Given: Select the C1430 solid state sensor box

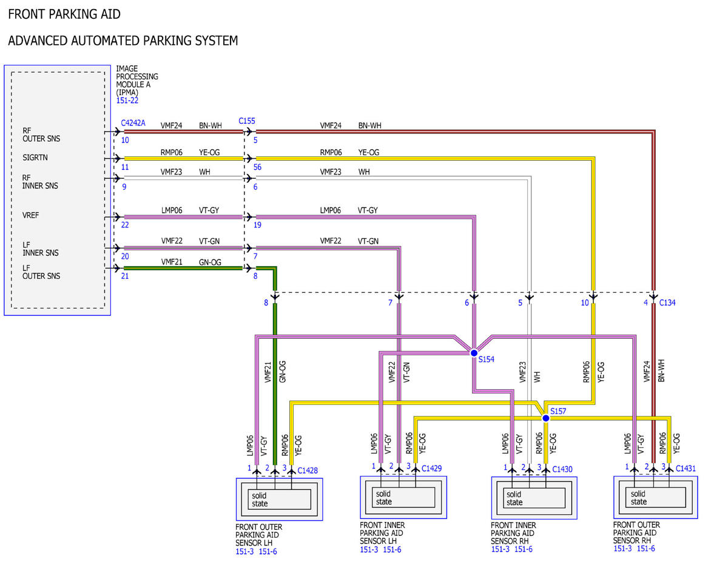Looking at the screenshot, I should click(534, 498).
